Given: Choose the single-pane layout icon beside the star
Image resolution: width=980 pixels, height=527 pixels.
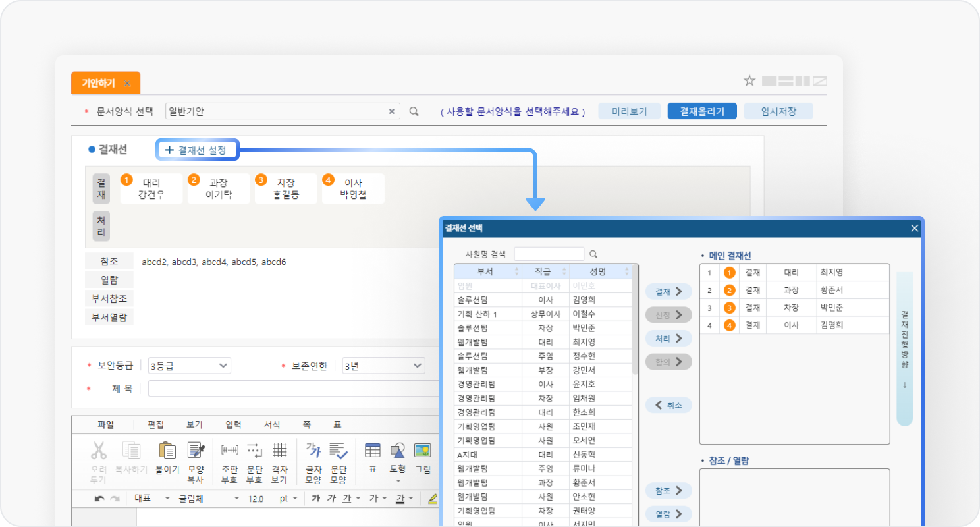Looking at the screenshot, I should tap(769, 82).
